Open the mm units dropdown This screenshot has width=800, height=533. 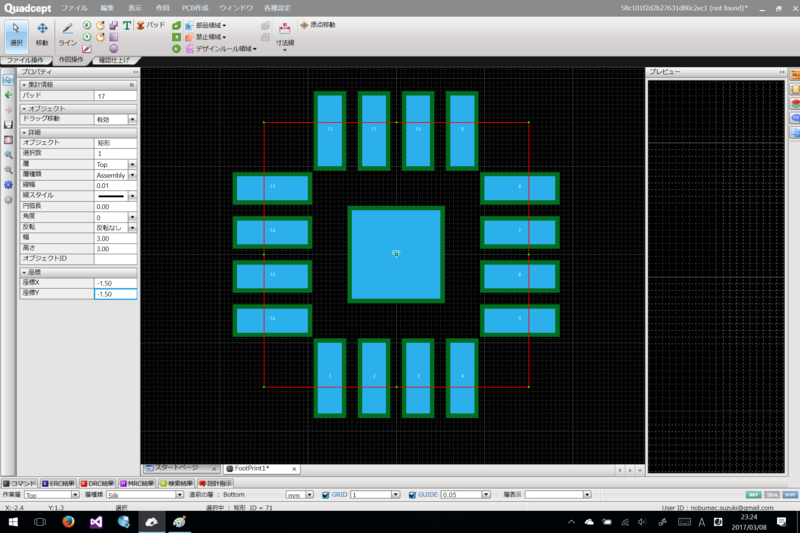click(x=310, y=495)
